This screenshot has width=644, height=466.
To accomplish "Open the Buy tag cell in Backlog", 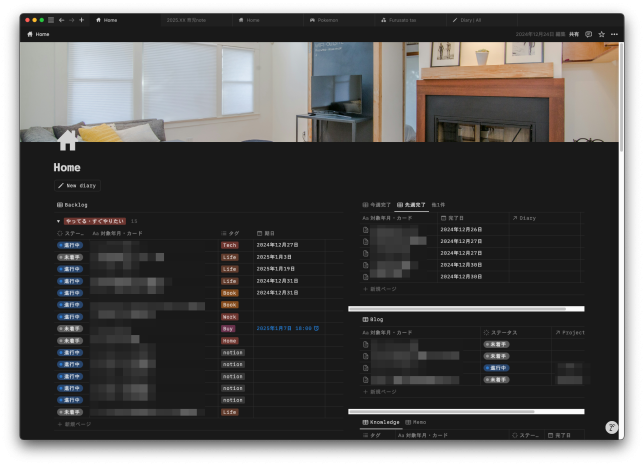I will [229, 328].
